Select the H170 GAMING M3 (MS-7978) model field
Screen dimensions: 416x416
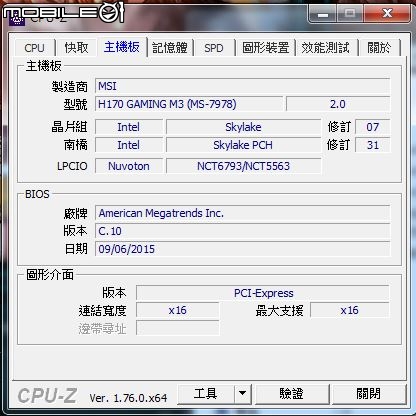point(189,104)
